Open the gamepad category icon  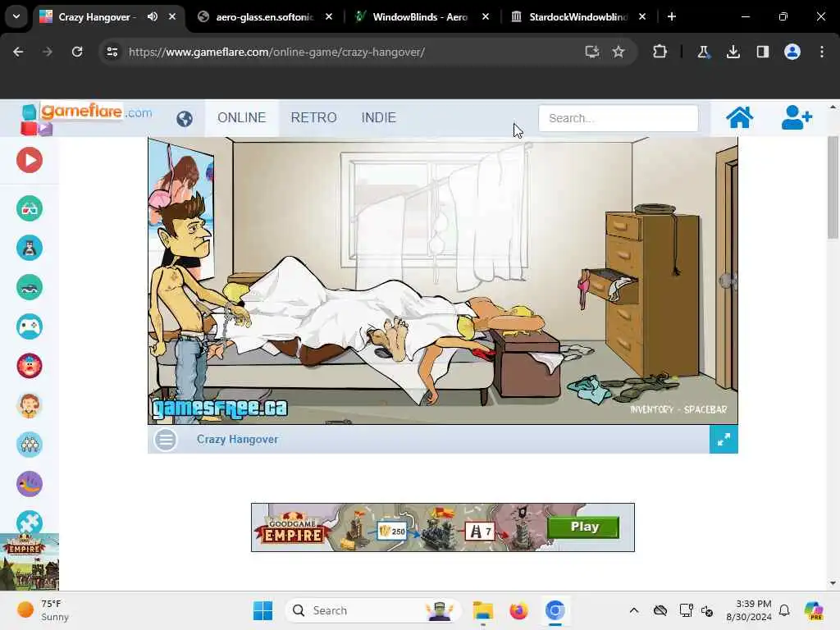(30, 326)
